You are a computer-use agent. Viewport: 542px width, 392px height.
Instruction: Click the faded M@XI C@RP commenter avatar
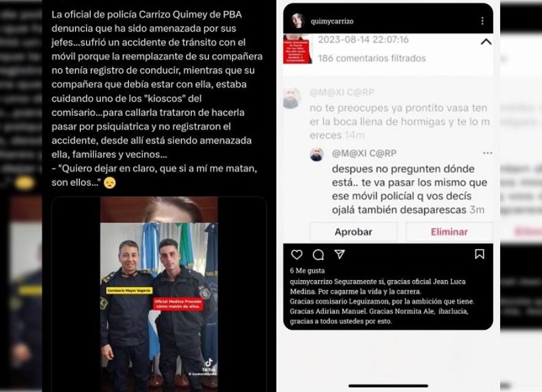point(291,98)
